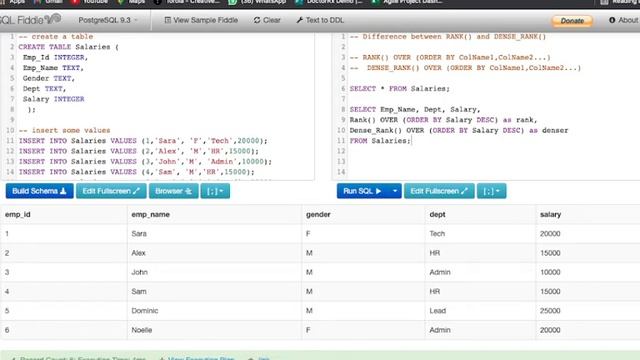Open Text to DDL tool

[x=320, y=20]
